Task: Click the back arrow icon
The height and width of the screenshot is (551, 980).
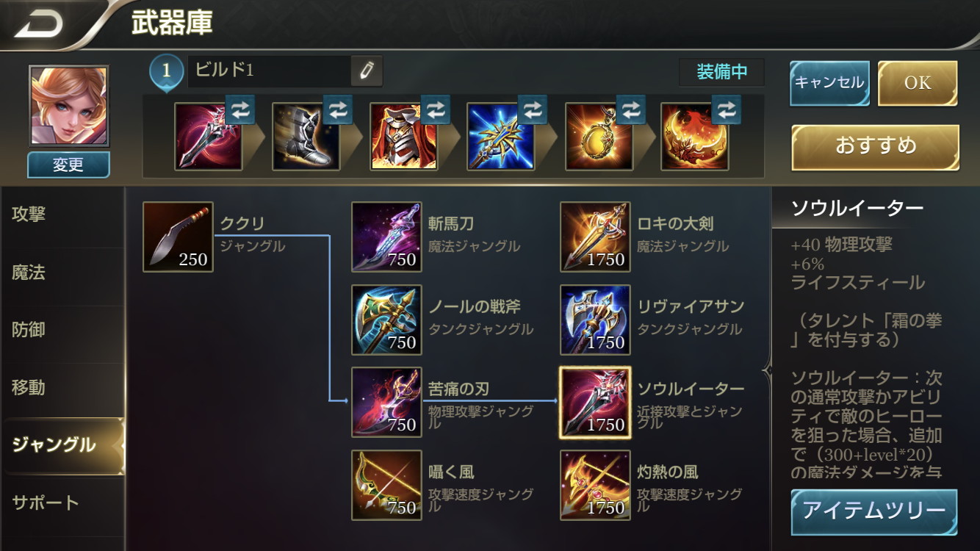Action: [x=40, y=24]
